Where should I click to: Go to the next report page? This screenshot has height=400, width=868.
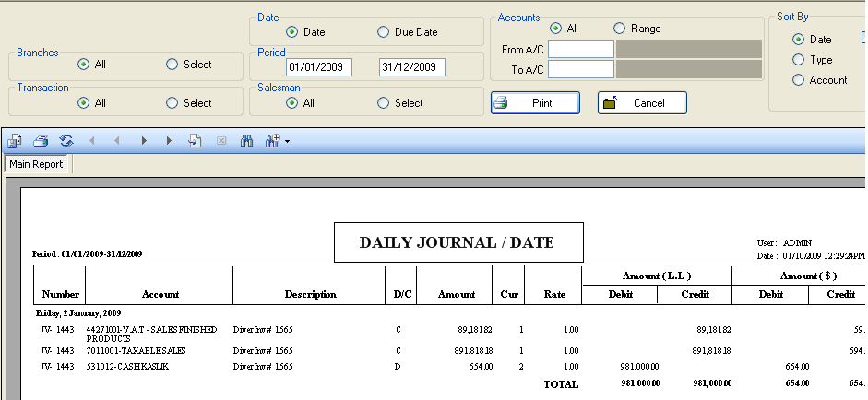[x=144, y=141]
